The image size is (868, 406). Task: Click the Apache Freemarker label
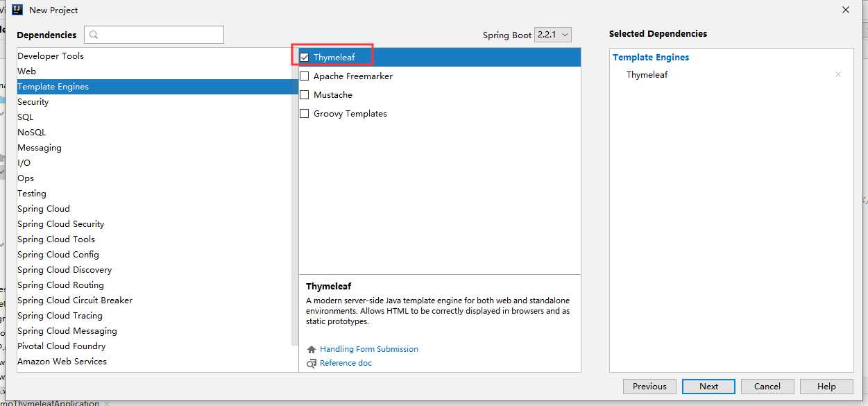pyautogui.click(x=353, y=76)
